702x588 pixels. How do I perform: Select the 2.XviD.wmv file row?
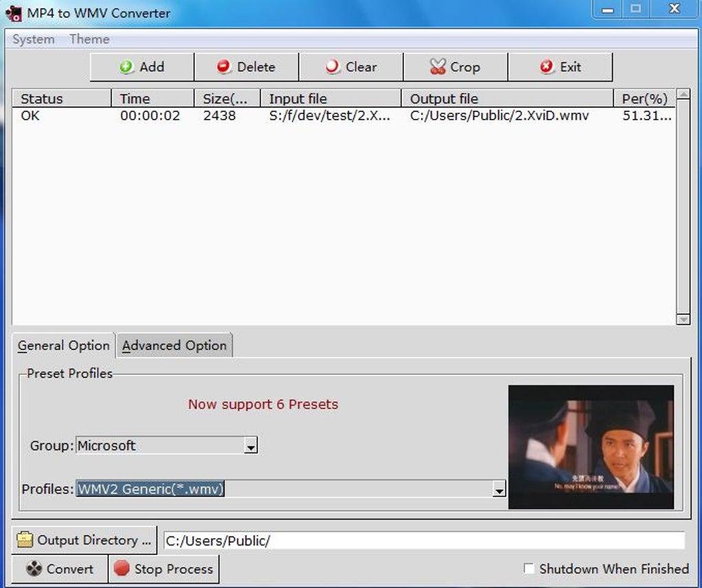click(x=343, y=116)
